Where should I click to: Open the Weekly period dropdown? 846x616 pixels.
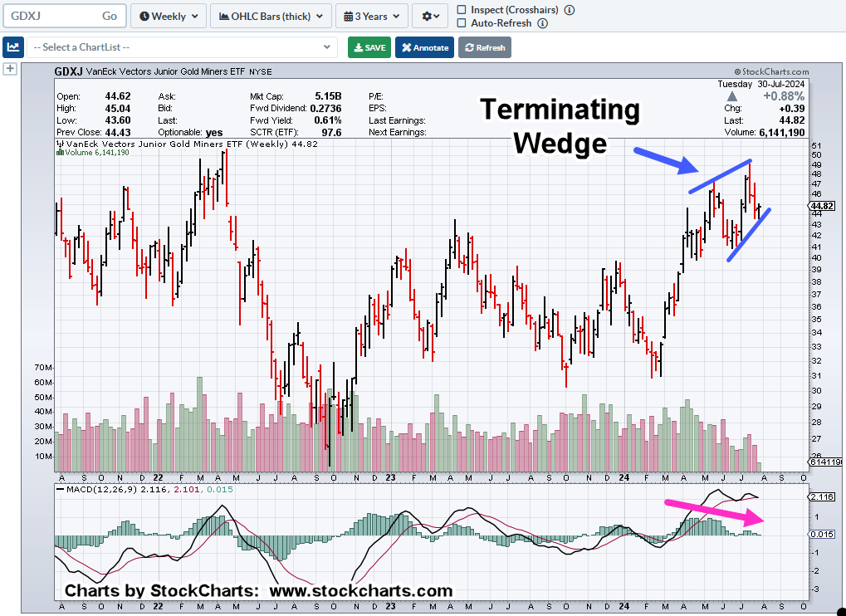(169, 16)
